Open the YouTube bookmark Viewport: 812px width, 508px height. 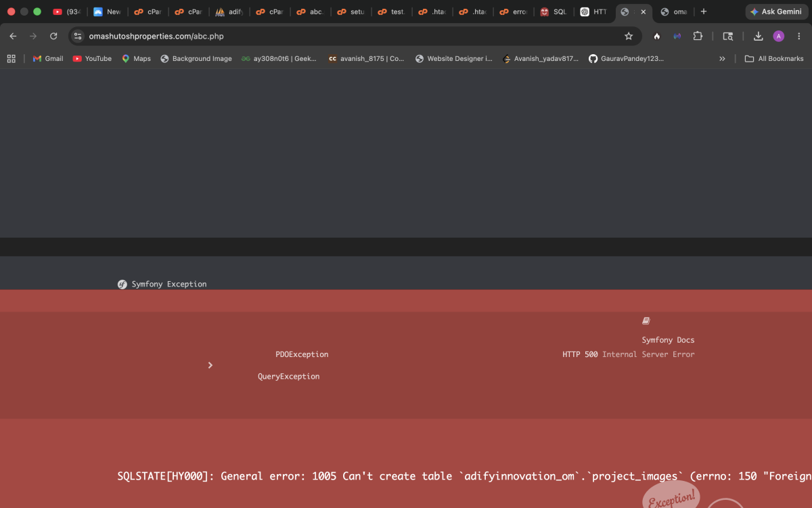[x=92, y=59]
